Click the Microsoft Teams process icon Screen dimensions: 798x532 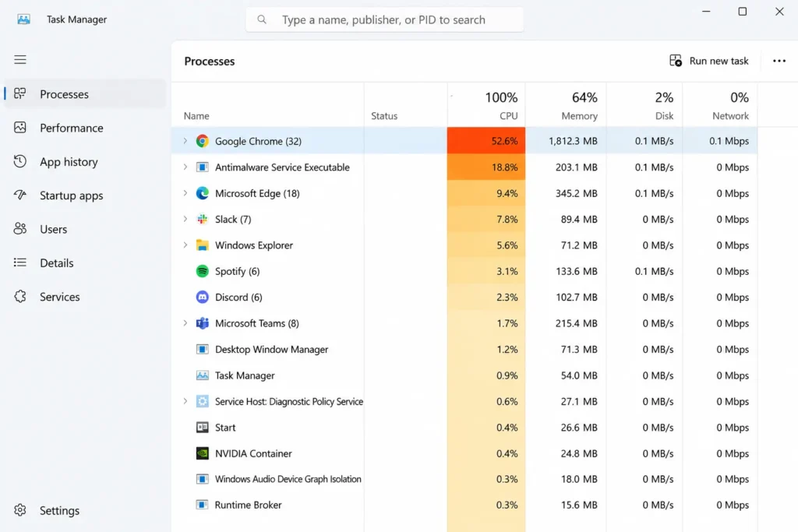[202, 323]
